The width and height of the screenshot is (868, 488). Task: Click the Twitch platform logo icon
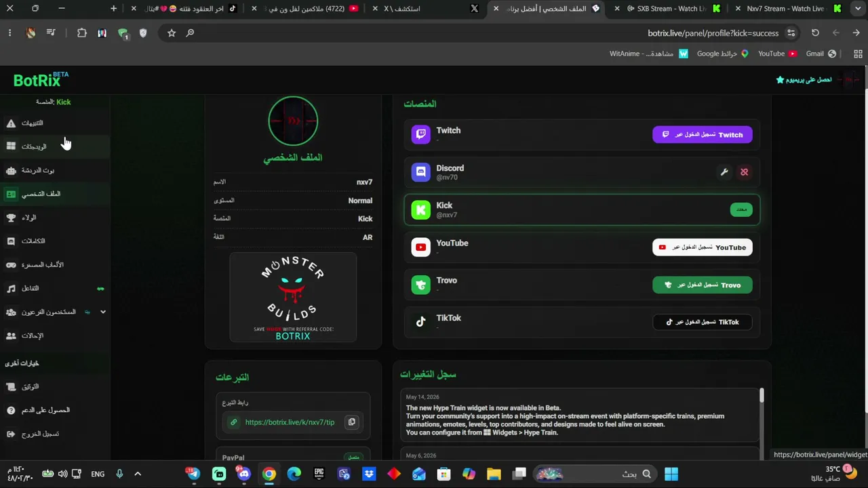click(x=420, y=134)
